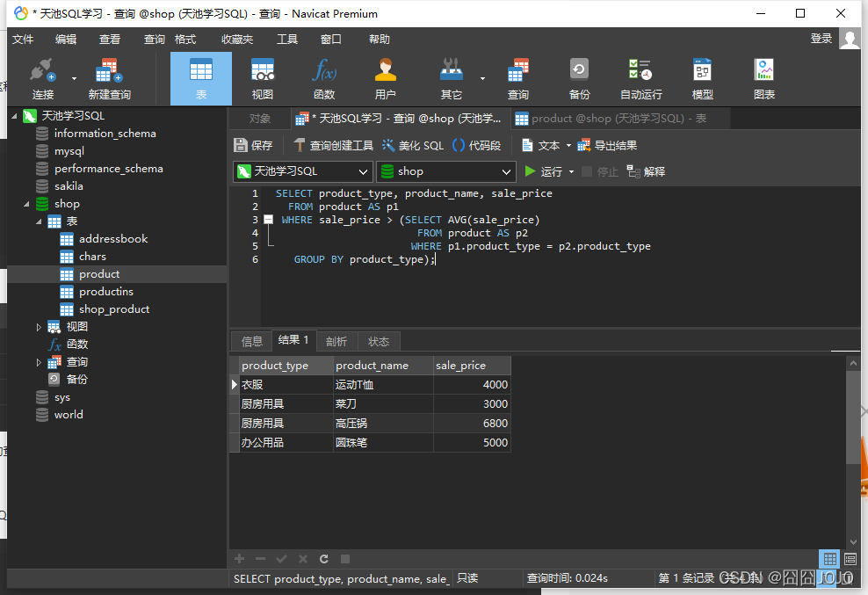Select the productins table
Viewport: 868px width, 595px height.
[x=106, y=292]
